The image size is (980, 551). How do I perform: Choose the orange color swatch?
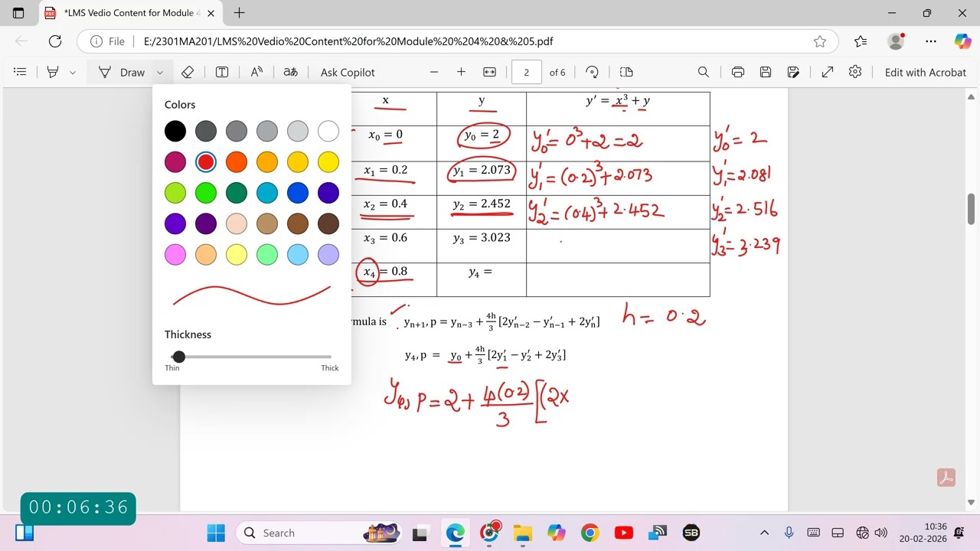(x=237, y=161)
